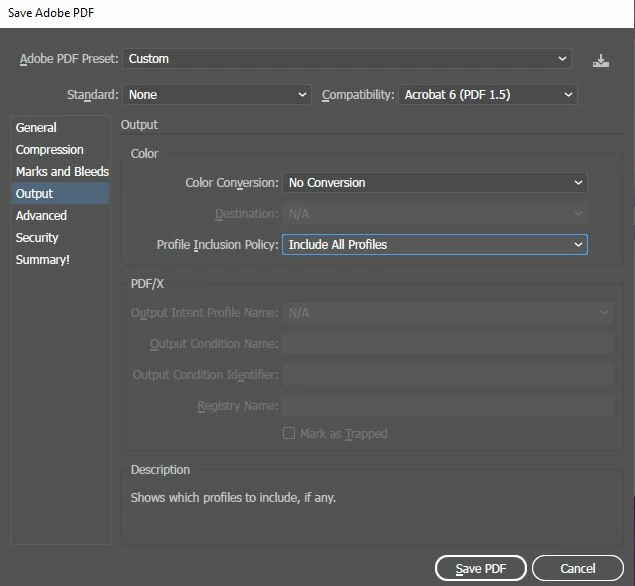
Task: Open the Profile Inclusion Policy dropdown
Action: click(435, 245)
